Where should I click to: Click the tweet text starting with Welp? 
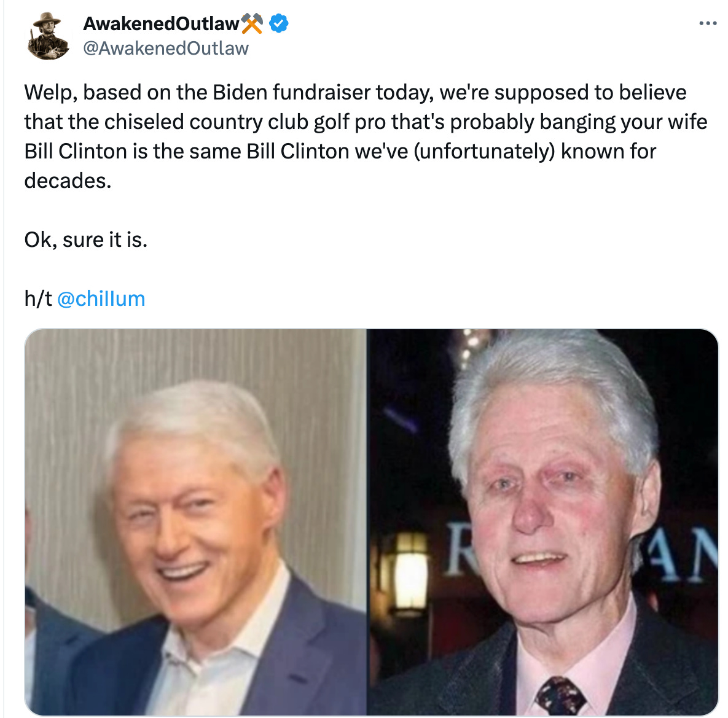click(366, 136)
